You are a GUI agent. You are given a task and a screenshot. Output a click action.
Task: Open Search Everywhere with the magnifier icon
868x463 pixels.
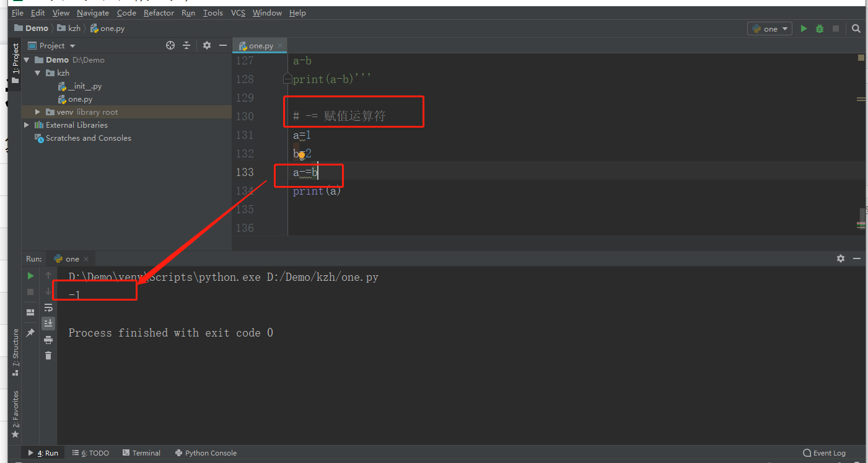[x=856, y=29]
